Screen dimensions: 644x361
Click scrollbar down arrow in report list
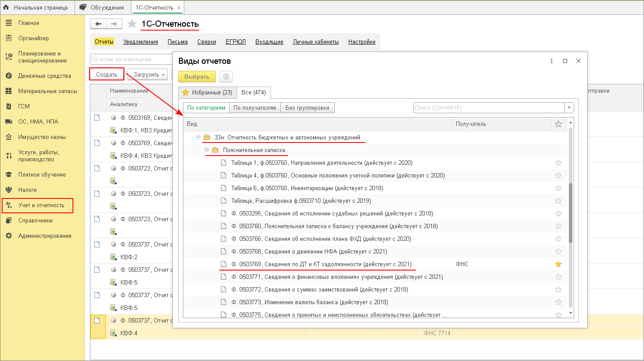point(571,313)
